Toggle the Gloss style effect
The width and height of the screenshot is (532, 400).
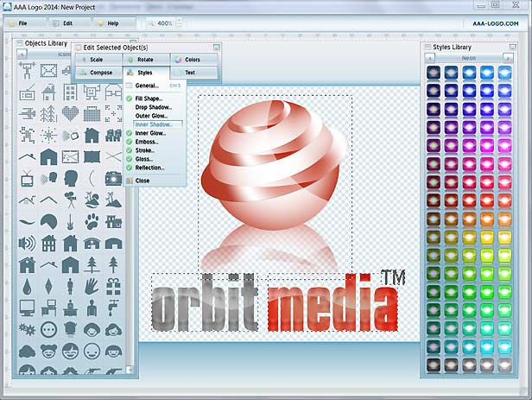coord(144,159)
